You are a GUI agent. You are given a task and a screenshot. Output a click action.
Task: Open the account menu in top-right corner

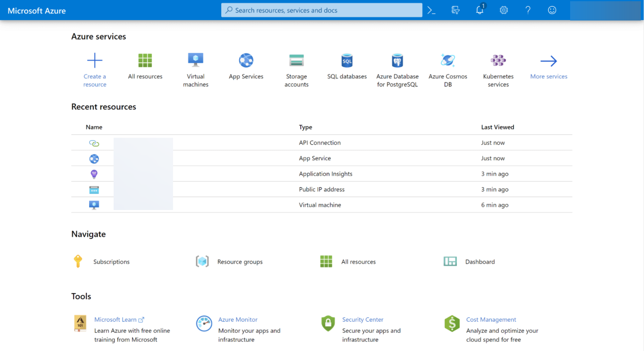point(605,10)
